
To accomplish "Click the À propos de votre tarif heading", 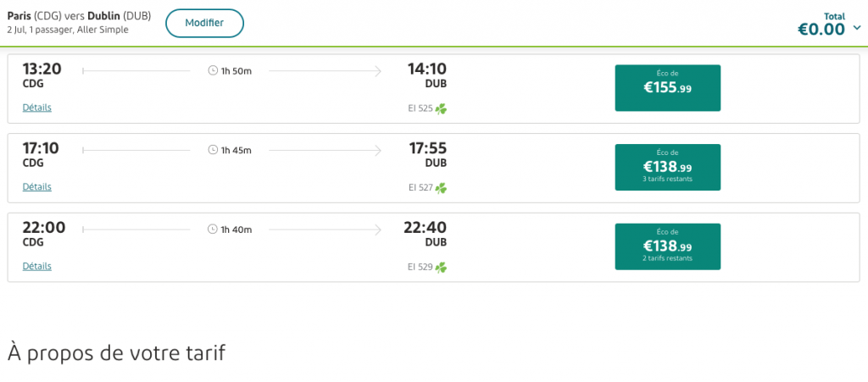I will pos(117,352).
